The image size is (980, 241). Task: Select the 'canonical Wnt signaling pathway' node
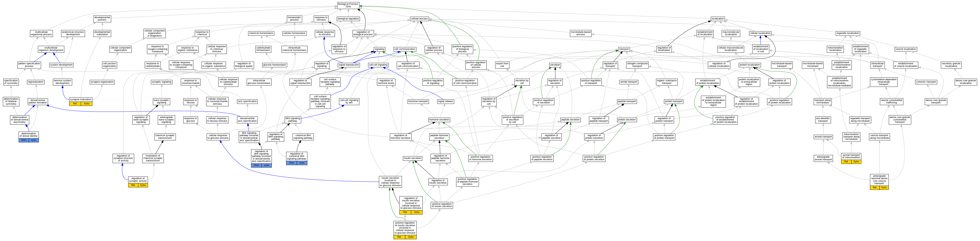click(303, 137)
